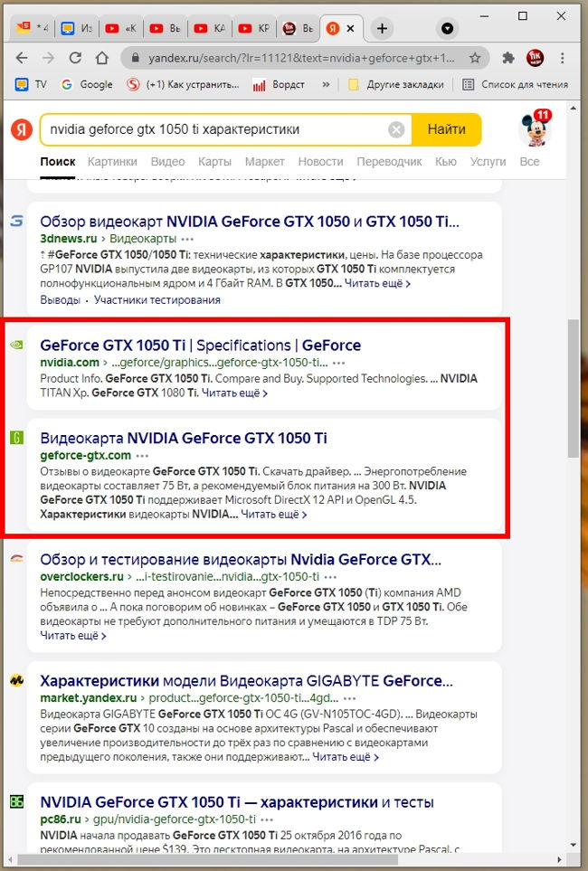Open 'Другие закладки' bookmarks folder

point(395,84)
